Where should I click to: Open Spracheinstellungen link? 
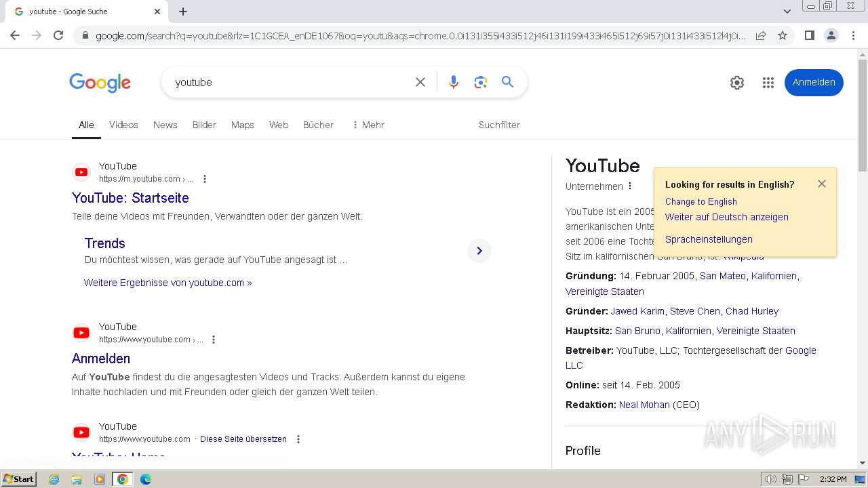pos(709,239)
